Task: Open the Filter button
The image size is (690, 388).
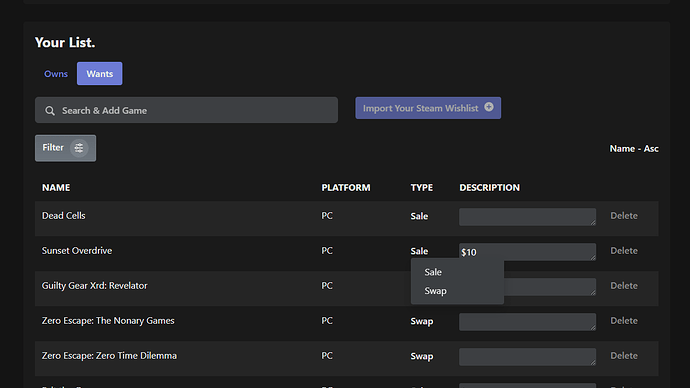Action: point(66,148)
